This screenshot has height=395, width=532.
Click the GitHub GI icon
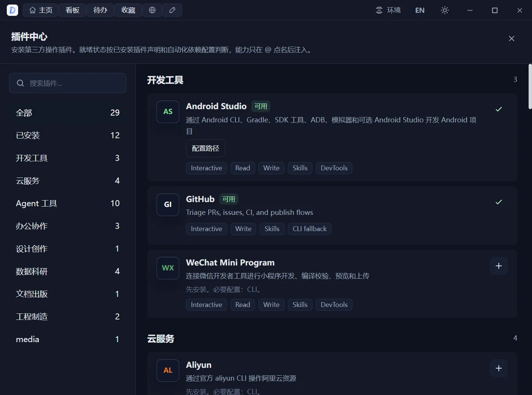pyautogui.click(x=168, y=205)
